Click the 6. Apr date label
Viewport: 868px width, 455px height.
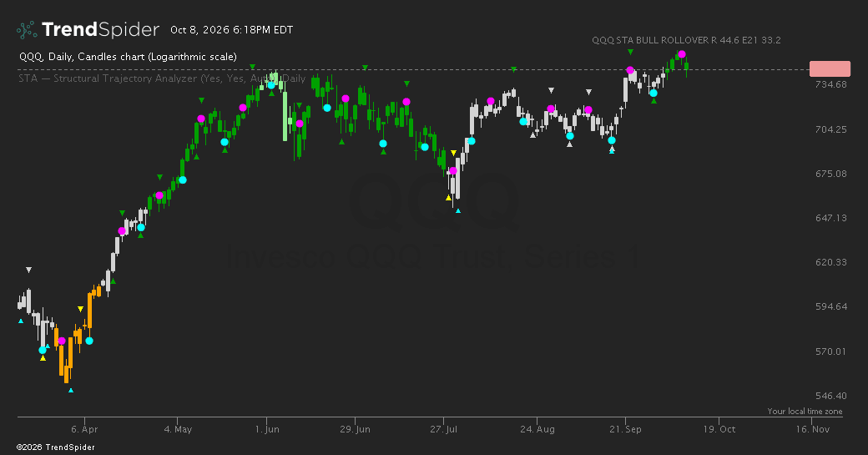[x=84, y=429]
